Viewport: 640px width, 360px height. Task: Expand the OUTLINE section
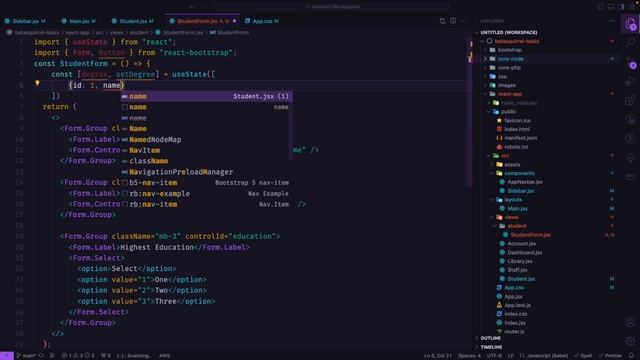pyautogui.click(x=491, y=338)
